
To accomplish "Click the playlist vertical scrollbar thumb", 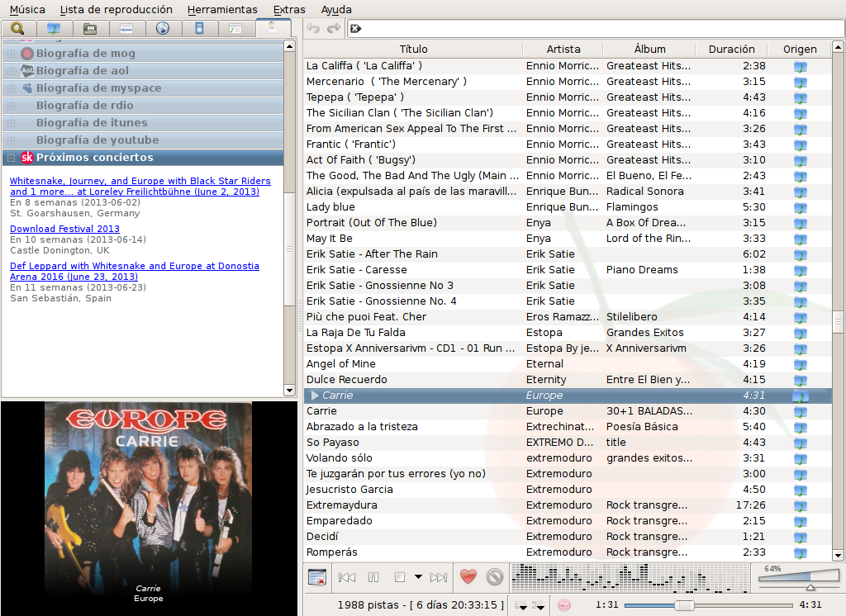I will click(x=838, y=323).
